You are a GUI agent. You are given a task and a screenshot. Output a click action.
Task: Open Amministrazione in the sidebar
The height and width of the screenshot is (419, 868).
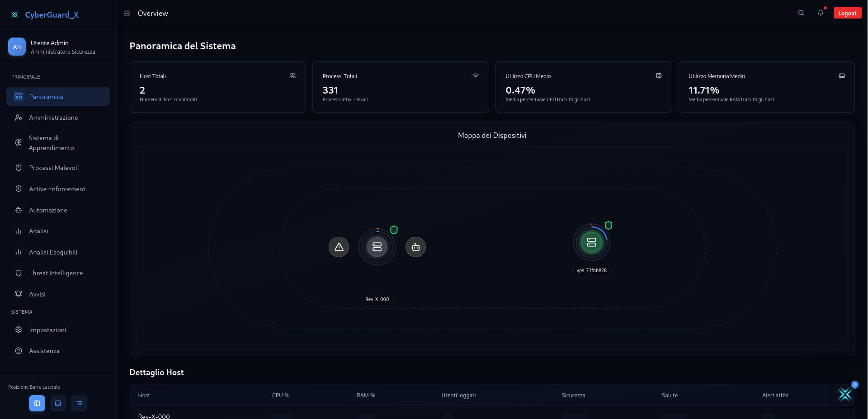[53, 118]
